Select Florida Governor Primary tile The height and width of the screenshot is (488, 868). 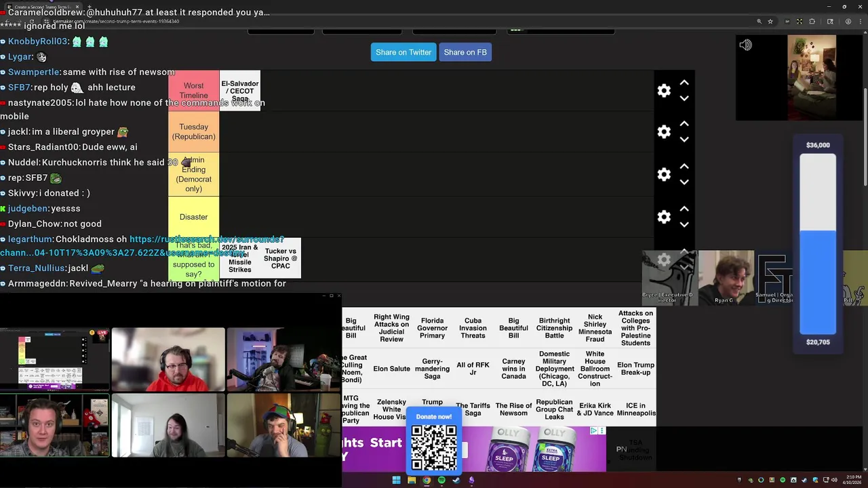pos(432,328)
